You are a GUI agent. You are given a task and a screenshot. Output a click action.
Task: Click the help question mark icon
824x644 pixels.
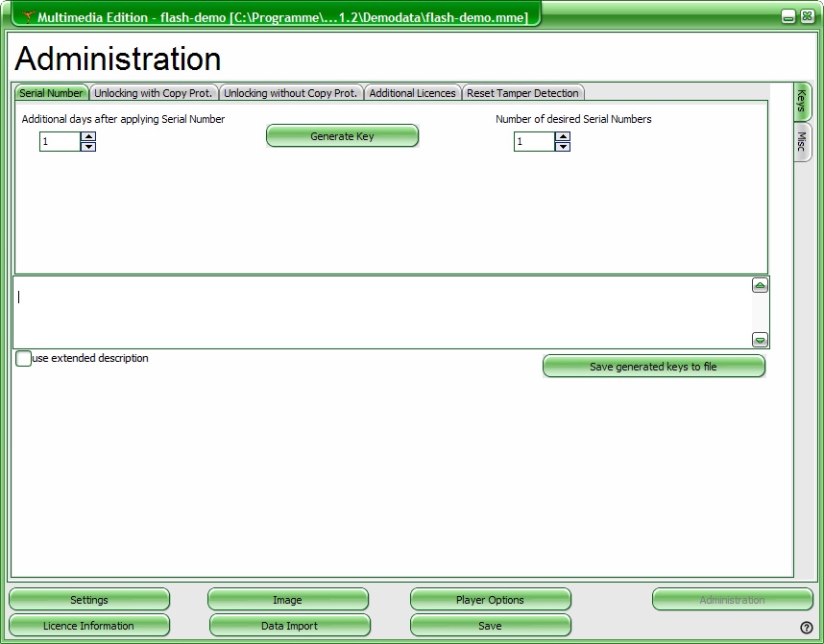[806, 628]
